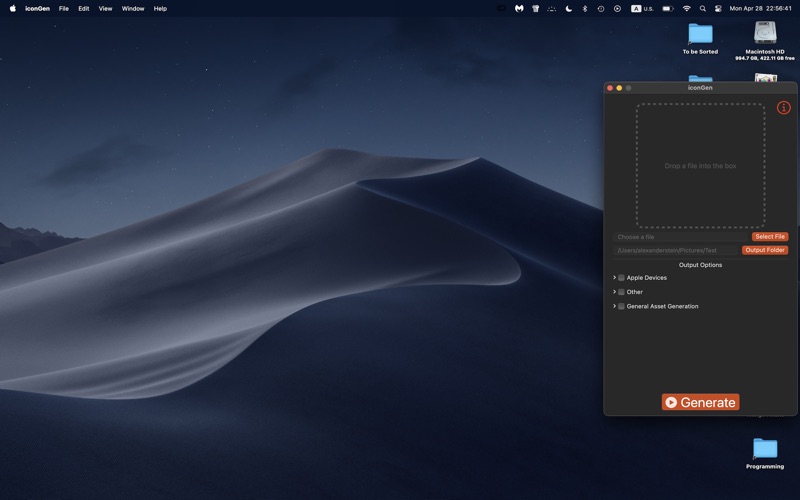Click the iconGen window title bar text
Image resolution: width=800 pixels, height=500 pixels.
click(700, 88)
